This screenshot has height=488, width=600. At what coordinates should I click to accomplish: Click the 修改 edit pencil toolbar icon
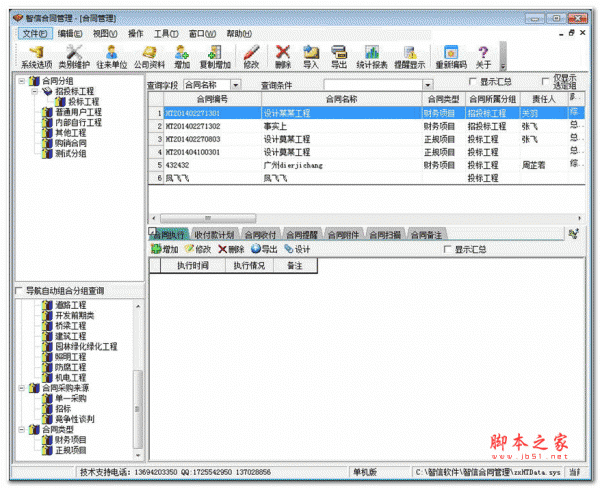[x=251, y=57]
